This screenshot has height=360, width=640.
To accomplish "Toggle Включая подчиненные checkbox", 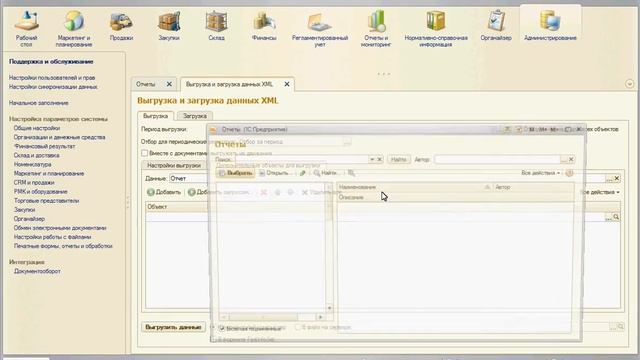I will pyautogui.click(x=222, y=328).
